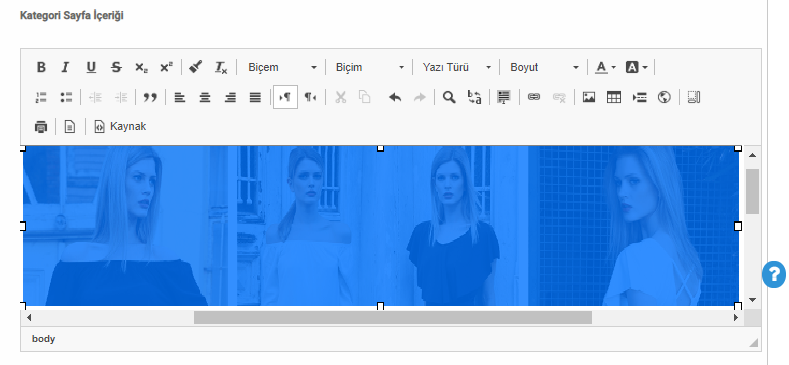The height and width of the screenshot is (365, 789).
Task: Open the replace text tool
Action: 475,97
